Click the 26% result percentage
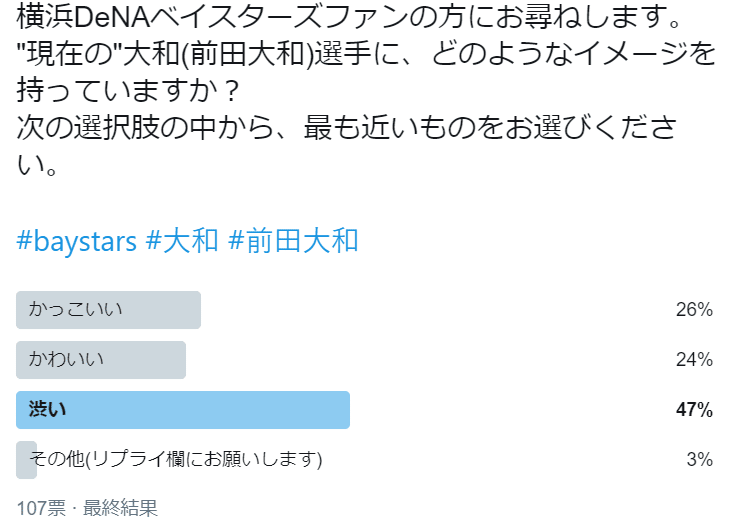739x530 pixels. 694,310
